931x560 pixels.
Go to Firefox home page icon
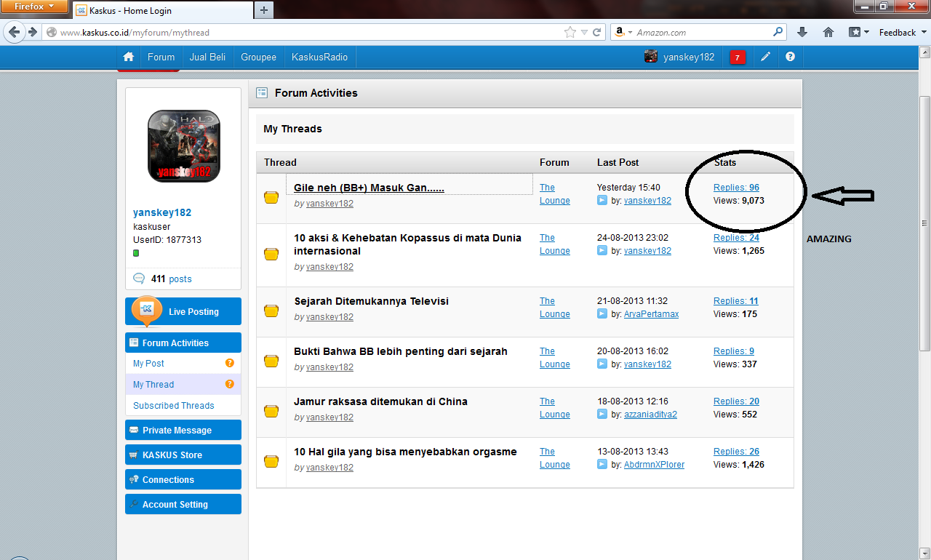[x=828, y=32]
